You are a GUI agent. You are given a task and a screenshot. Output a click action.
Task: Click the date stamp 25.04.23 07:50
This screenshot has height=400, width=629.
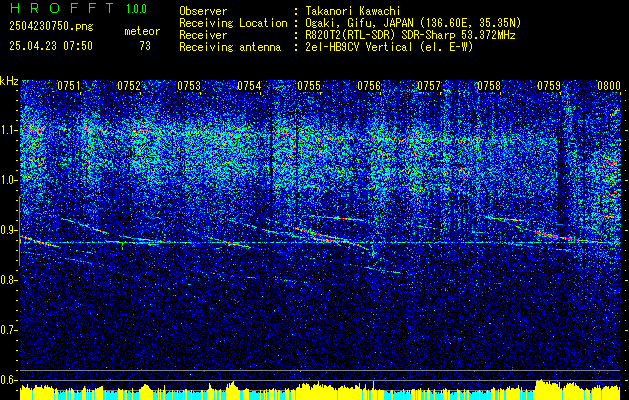51,46
